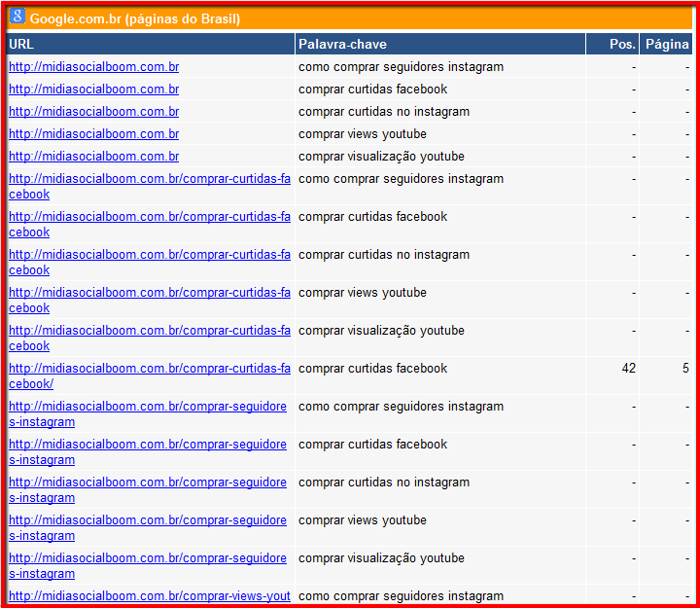Open comprar-seguidores-instagram link for 'comprar visualização youtube'
The height and width of the screenshot is (608, 700).
148,558
